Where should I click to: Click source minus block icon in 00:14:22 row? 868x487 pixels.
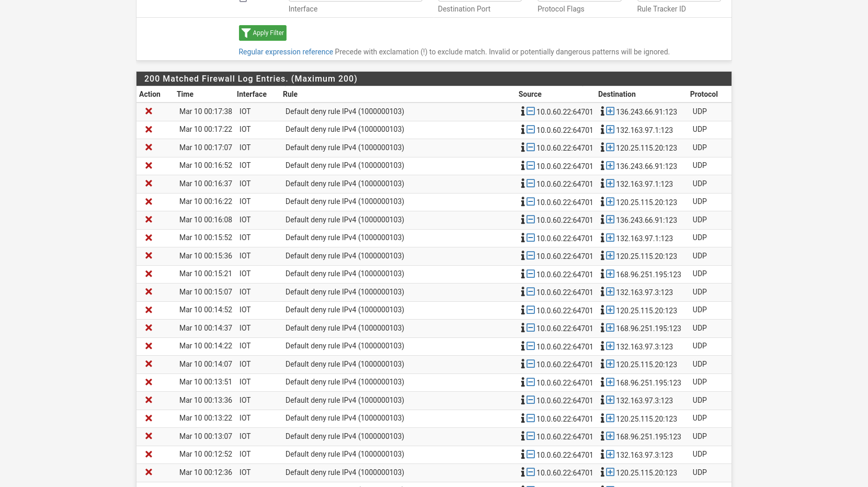[530, 346]
